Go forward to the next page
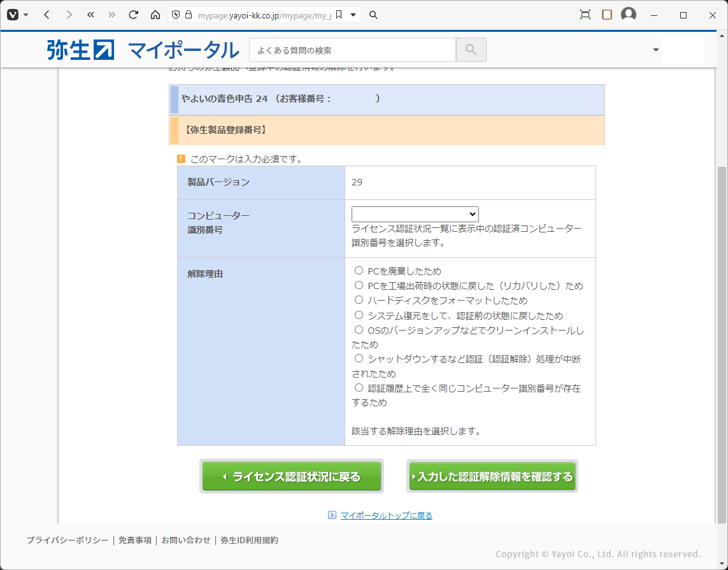728x570 pixels. pos(69,15)
